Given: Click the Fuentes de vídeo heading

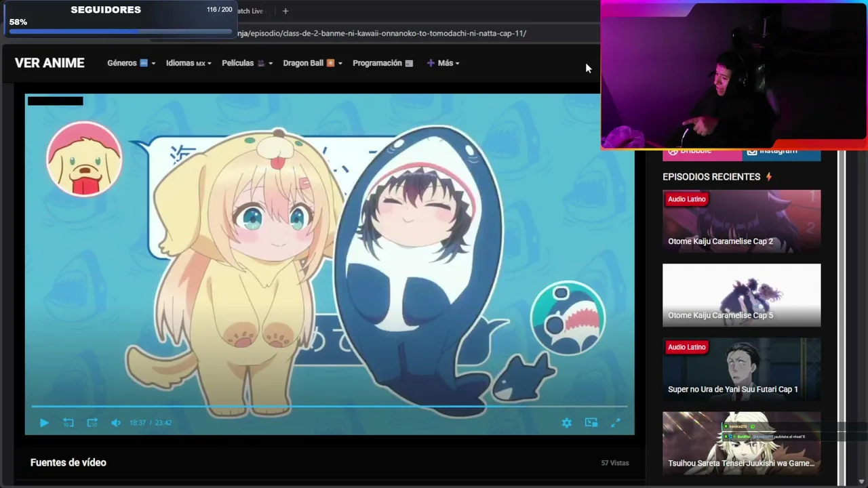Looking at the screenshot, I should [x=68, y=463].
